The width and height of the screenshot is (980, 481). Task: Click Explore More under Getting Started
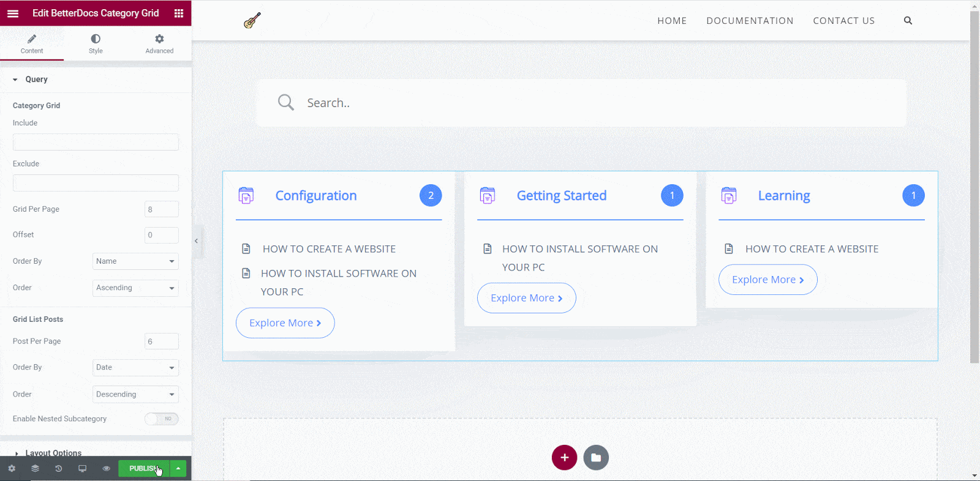click(x=527, y=298)
